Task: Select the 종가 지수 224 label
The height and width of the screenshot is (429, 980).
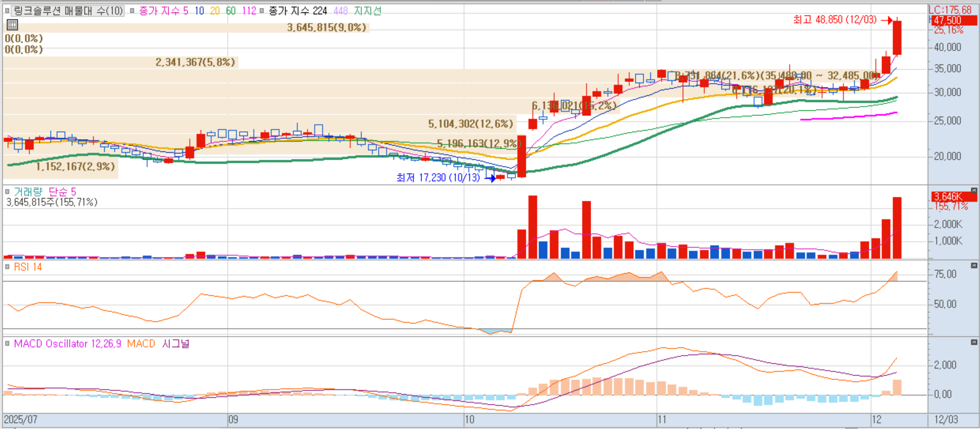Action: tap(298, 11)
